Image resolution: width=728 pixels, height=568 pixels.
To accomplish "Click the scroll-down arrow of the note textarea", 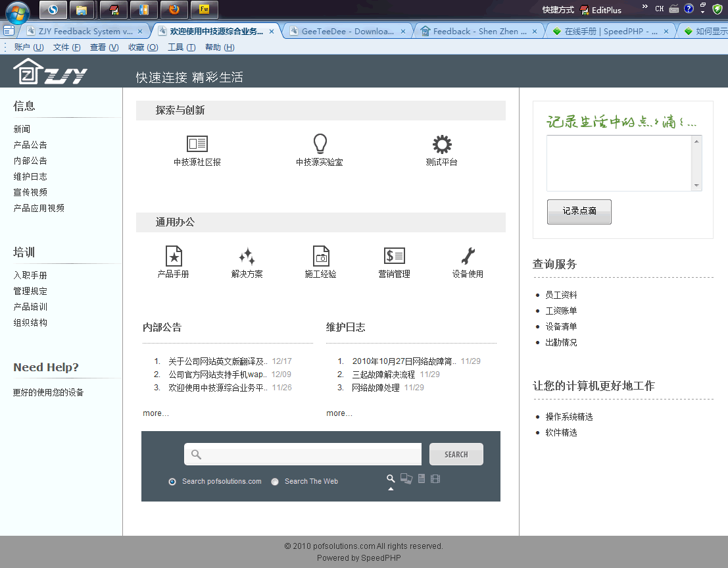I will click(x=696, y=185).
